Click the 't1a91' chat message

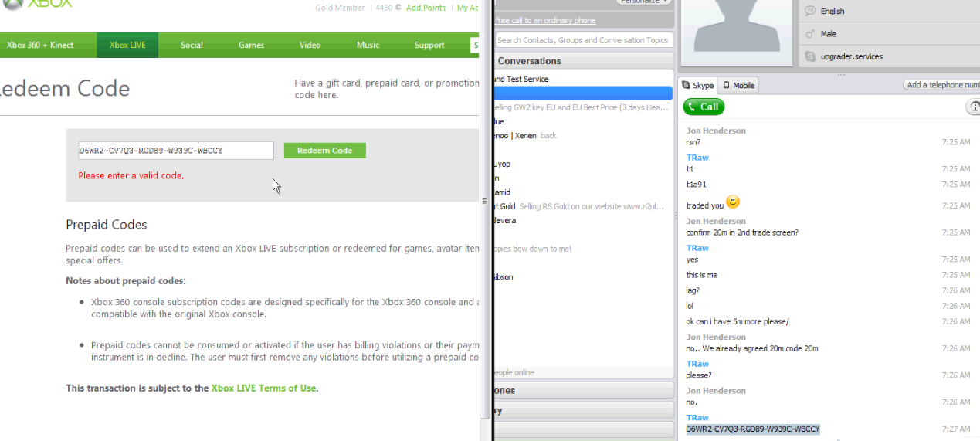tap(696, 185)
